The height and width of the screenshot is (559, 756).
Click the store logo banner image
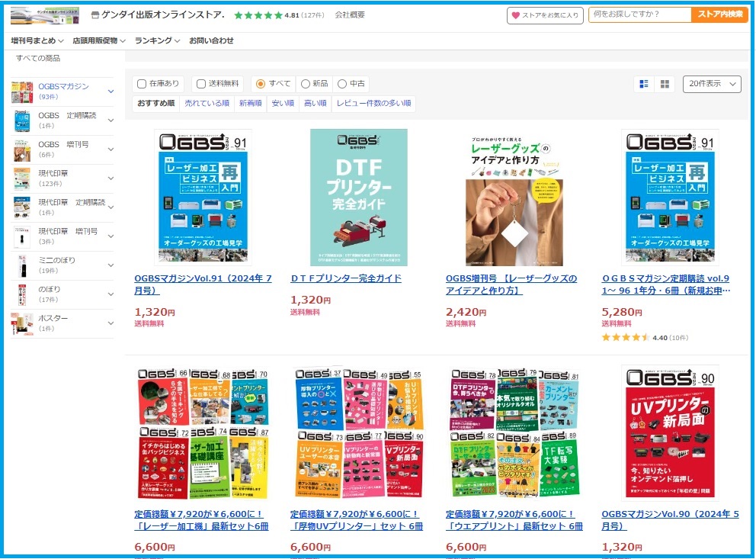pyautogui.click(x=45, y=15)
